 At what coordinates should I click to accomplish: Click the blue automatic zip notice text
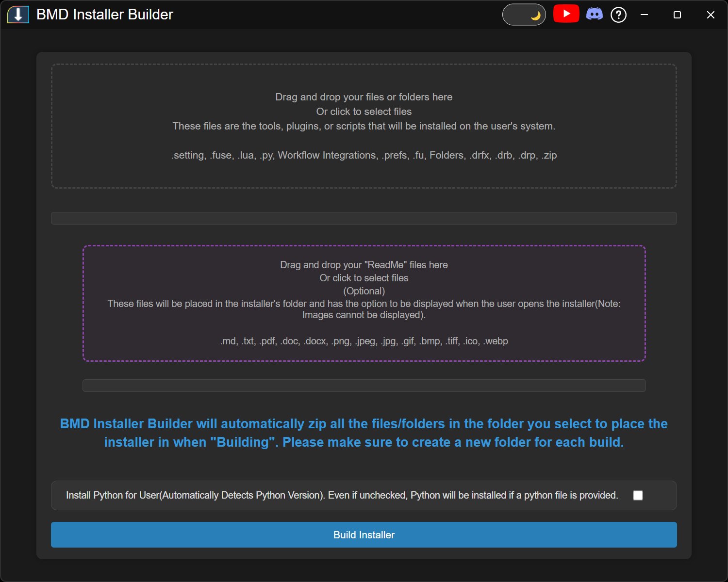[x=364, y=433]
